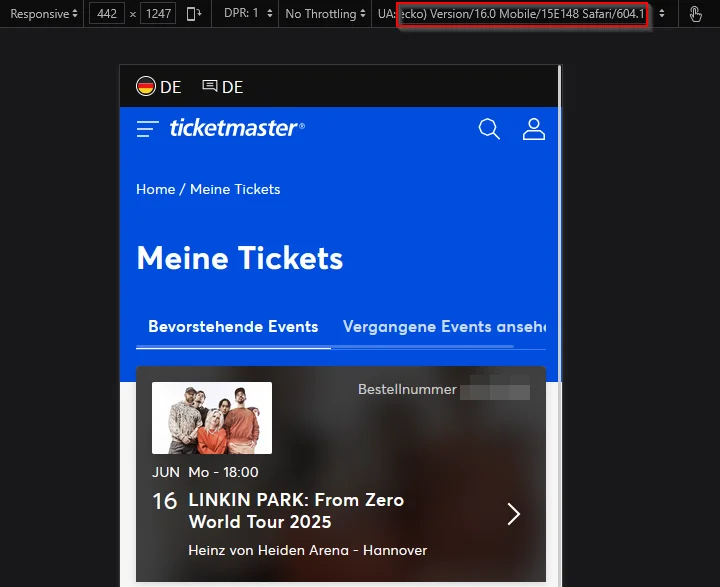This screenshot has height=587, width=720.
Task: Click the Bestellnummer label
Action: pyautogui.click(x=407, y=389)
